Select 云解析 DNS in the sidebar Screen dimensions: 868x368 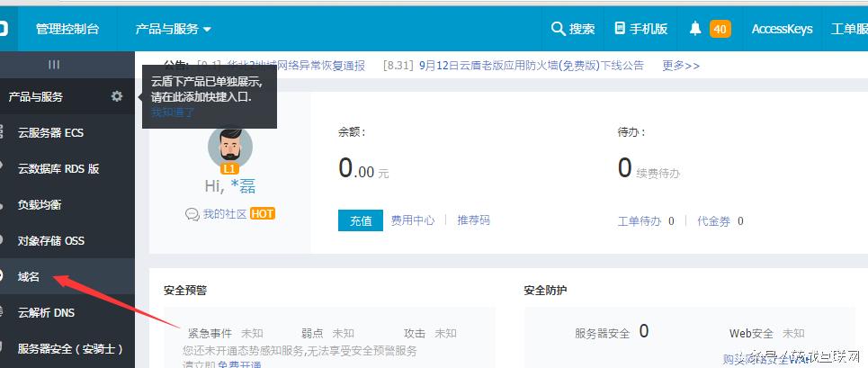[67, 312]
